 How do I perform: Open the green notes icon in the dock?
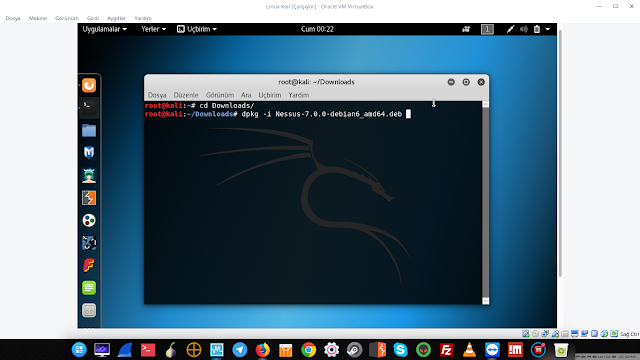[89, 288]
